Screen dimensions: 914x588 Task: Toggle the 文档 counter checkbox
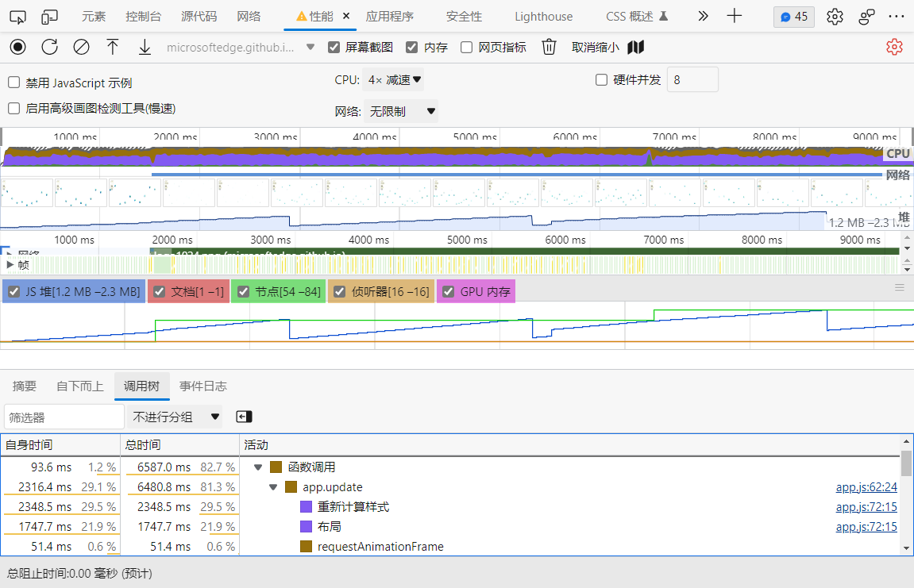pyautogui.click(x=159, y=292)
